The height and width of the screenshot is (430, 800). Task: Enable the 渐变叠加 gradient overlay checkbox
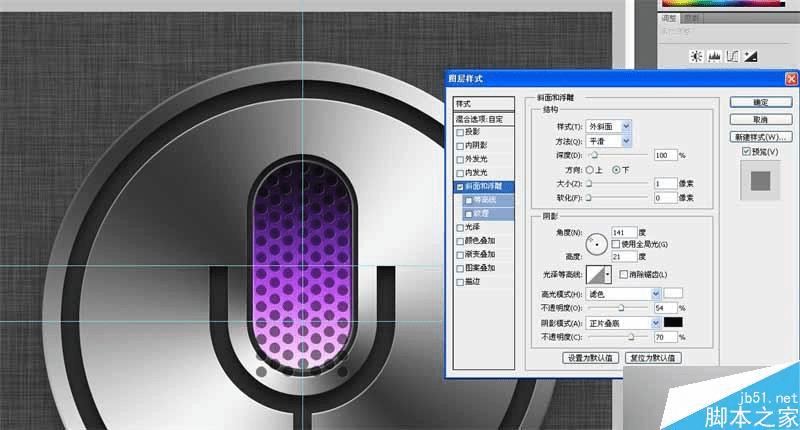[460, 255]
